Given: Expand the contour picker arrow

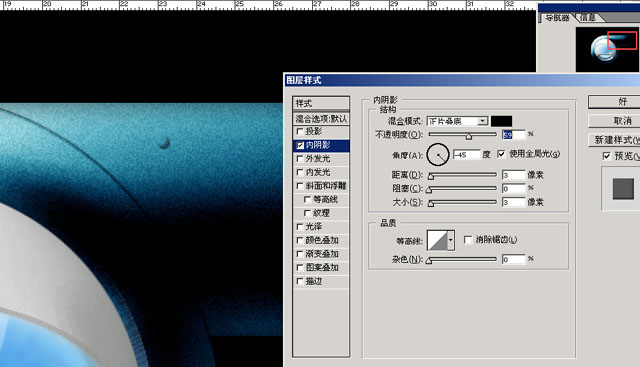Looking at the screenshot, I should point(451,240).
